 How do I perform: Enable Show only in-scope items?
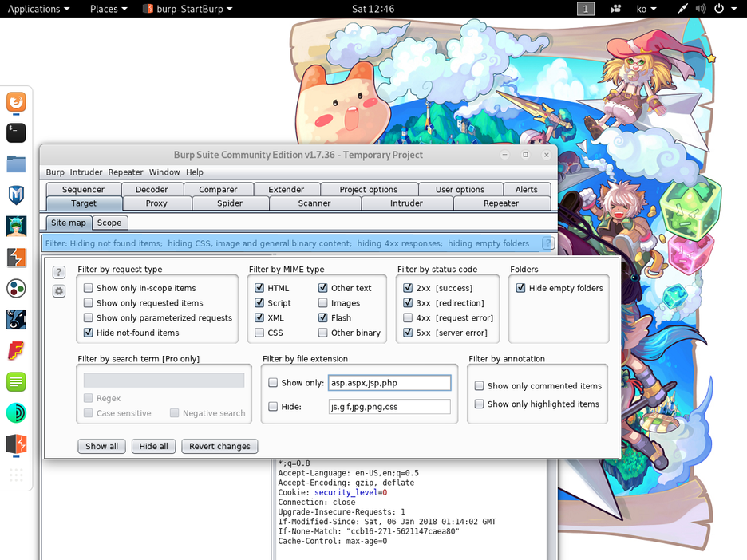88,288
